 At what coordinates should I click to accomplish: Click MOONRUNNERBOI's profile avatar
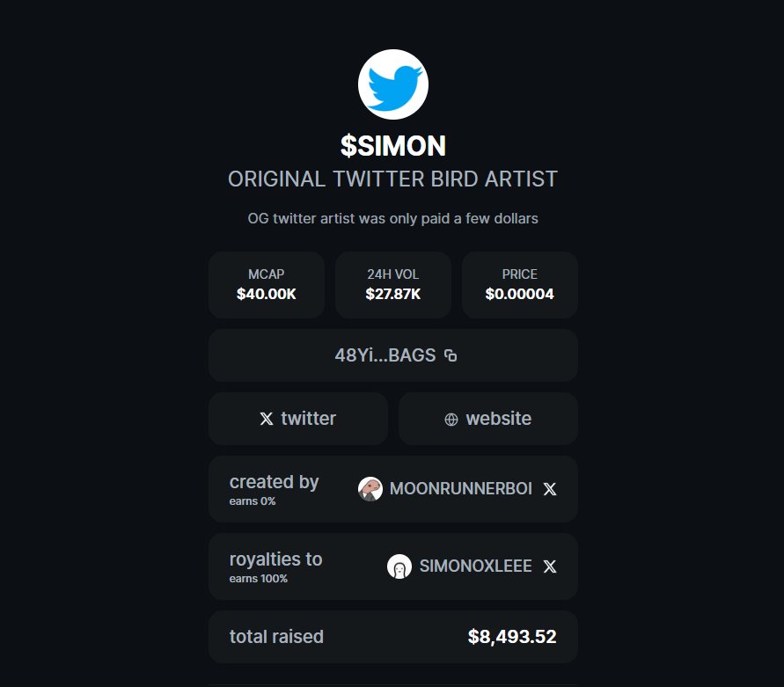(x=370, y=489)
